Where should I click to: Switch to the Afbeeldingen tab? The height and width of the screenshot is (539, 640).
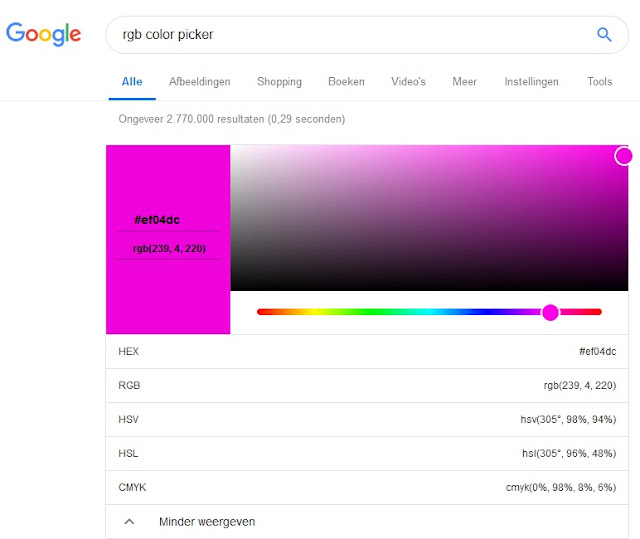click(200, 82)
